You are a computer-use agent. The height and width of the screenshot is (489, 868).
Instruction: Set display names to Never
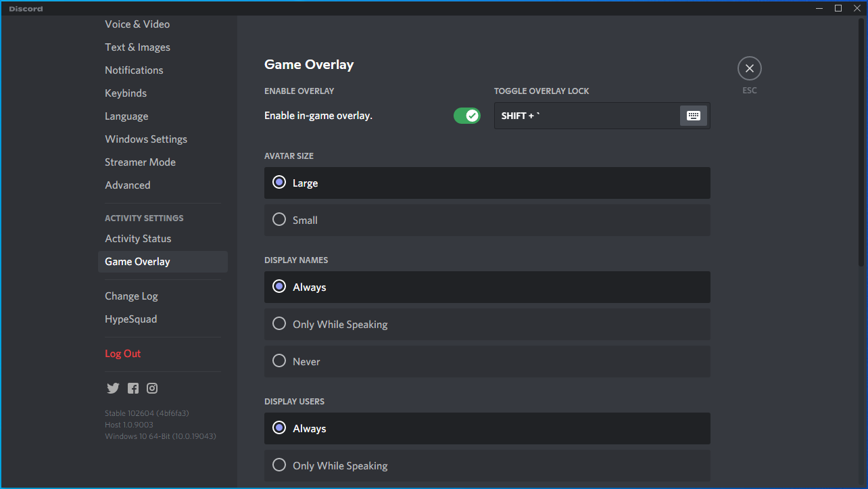(279, 361)
